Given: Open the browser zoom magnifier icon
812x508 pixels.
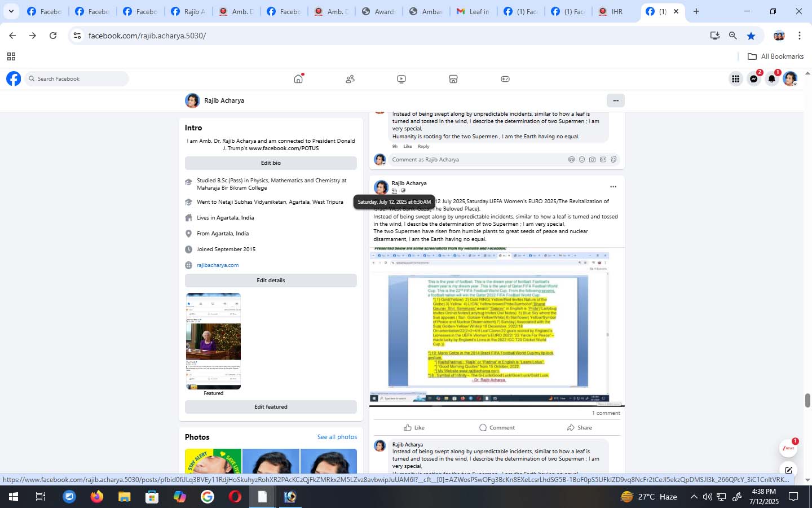Looking at the screenshot, I should [733, 36].
